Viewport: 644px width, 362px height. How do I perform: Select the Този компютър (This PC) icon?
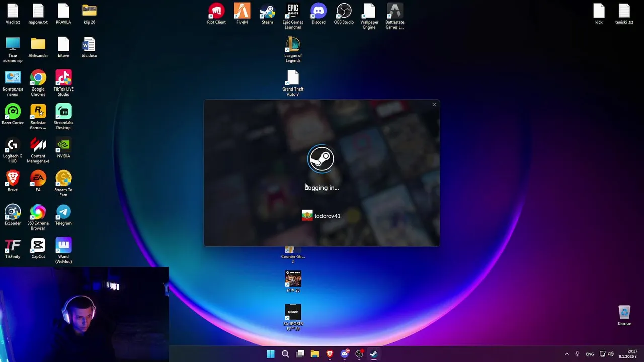pos(13,50)
